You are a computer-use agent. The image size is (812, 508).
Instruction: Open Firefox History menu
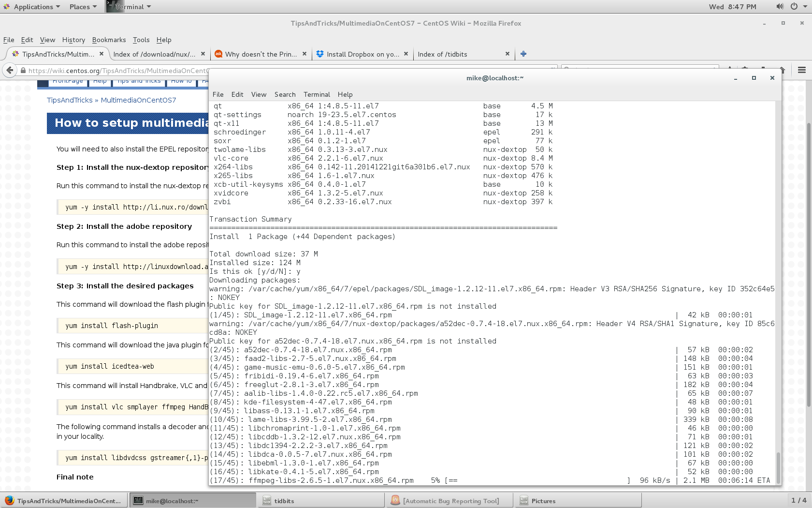click(73, 40)
